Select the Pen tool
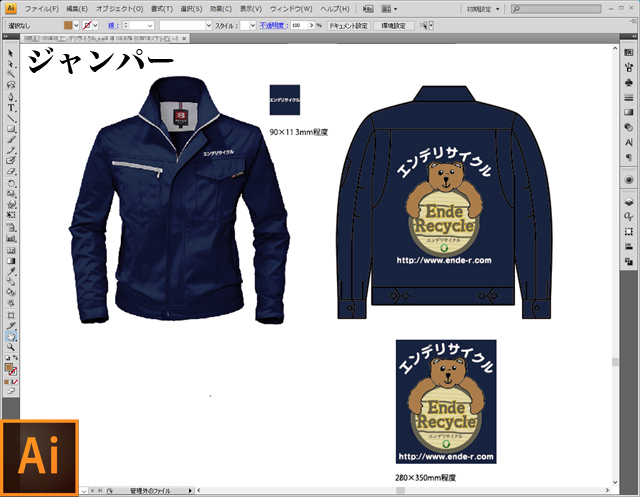Screen dimensions: 640x497 click(11, 97)
